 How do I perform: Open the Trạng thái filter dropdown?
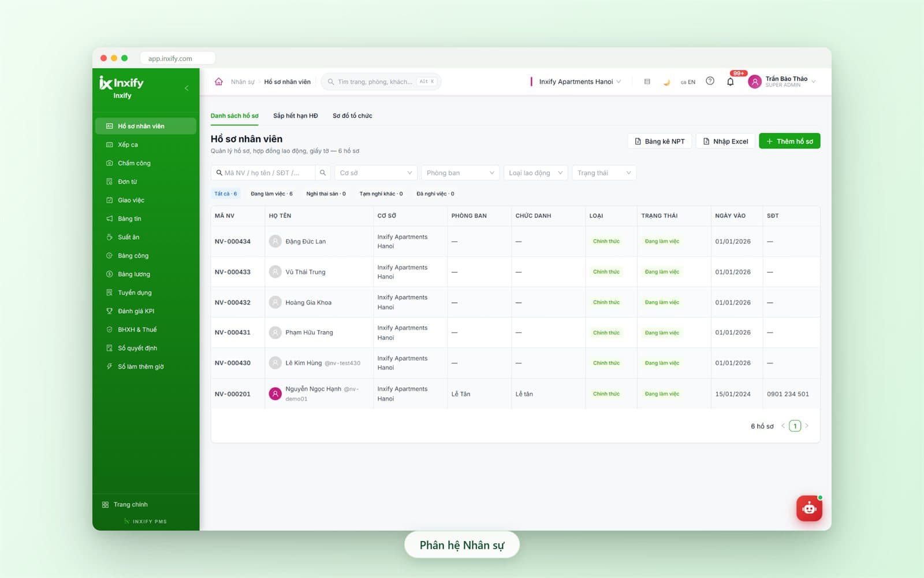click(604, 173)
